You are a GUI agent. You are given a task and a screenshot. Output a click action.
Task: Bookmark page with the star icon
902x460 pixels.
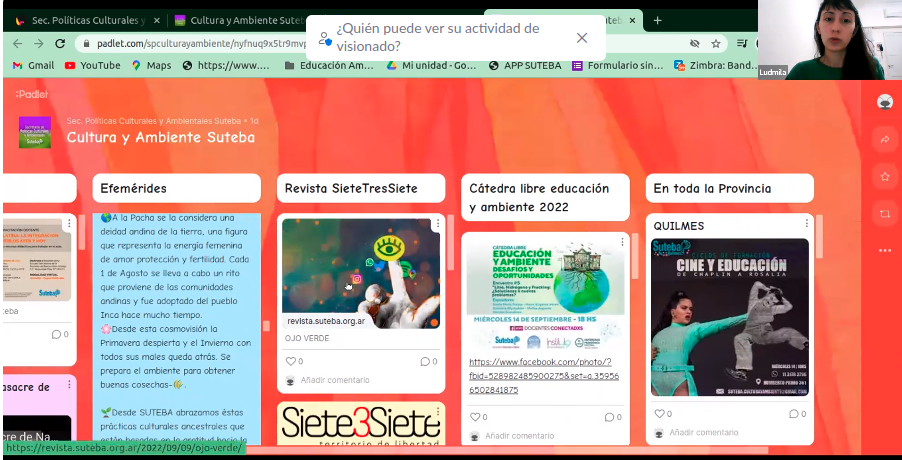coord(716,44)
